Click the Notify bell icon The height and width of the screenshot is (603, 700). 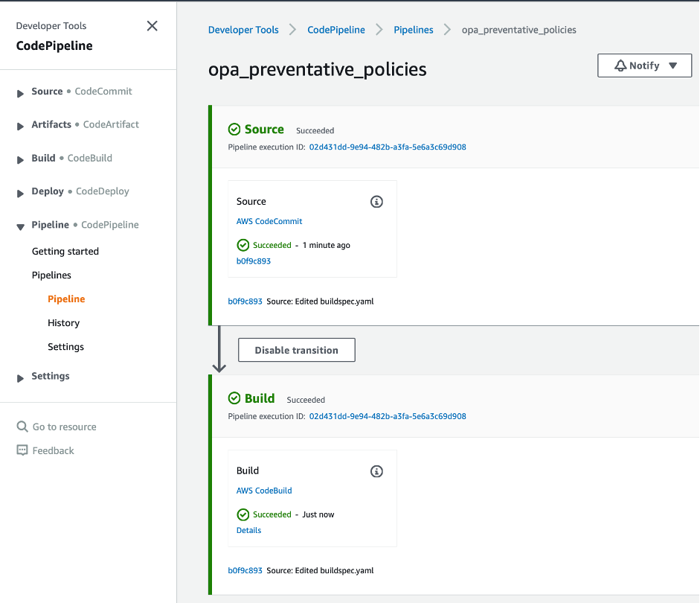point(621,66)
